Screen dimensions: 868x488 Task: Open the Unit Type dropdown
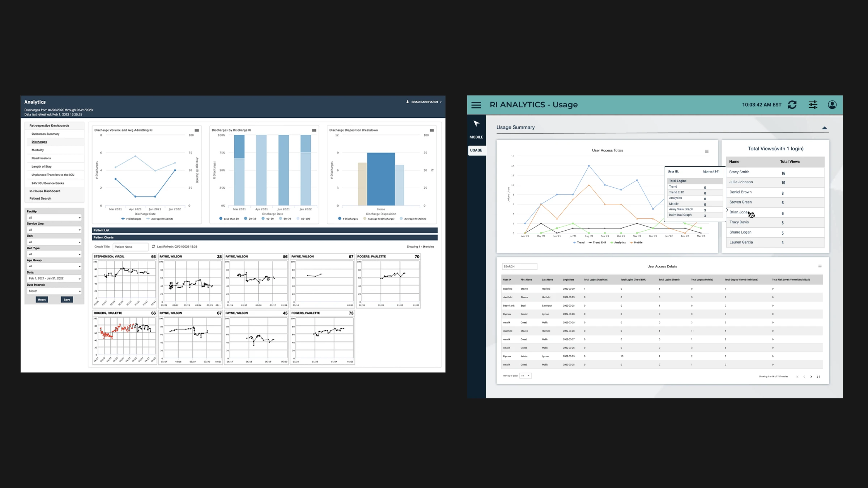pos(55,254)
